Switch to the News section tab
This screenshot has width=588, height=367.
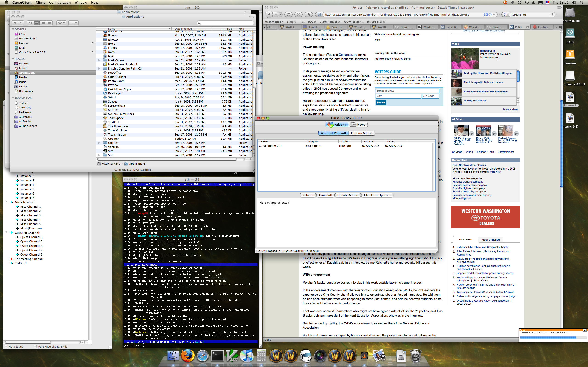coord(358,125)
